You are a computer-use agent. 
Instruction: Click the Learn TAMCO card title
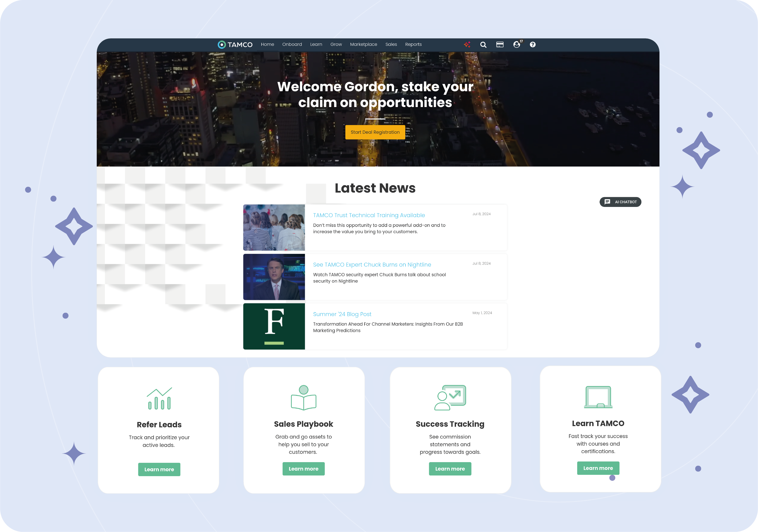[598, 423]
